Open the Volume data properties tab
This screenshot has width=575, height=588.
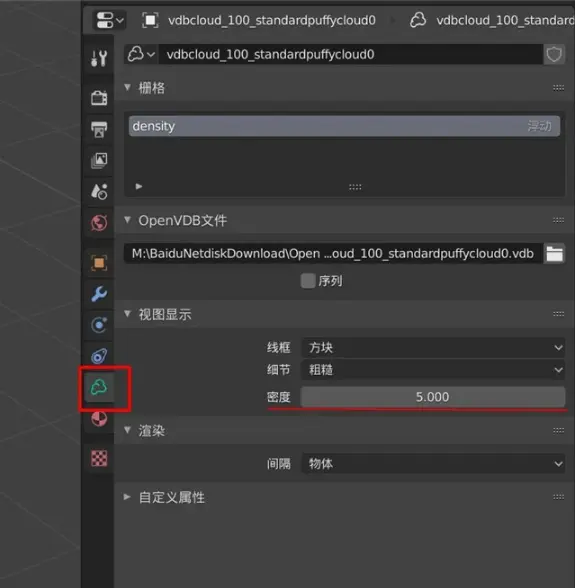coord(99,387)
